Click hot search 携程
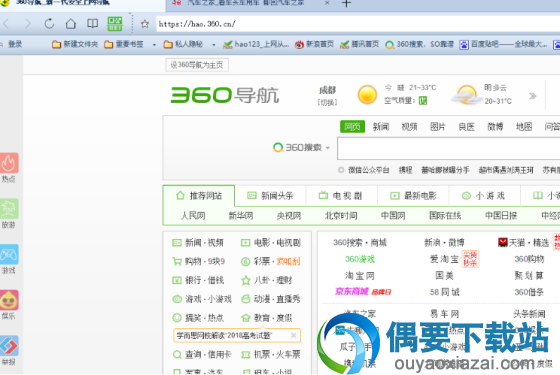Viewport: 560px width, 375px height. (405, 170)
